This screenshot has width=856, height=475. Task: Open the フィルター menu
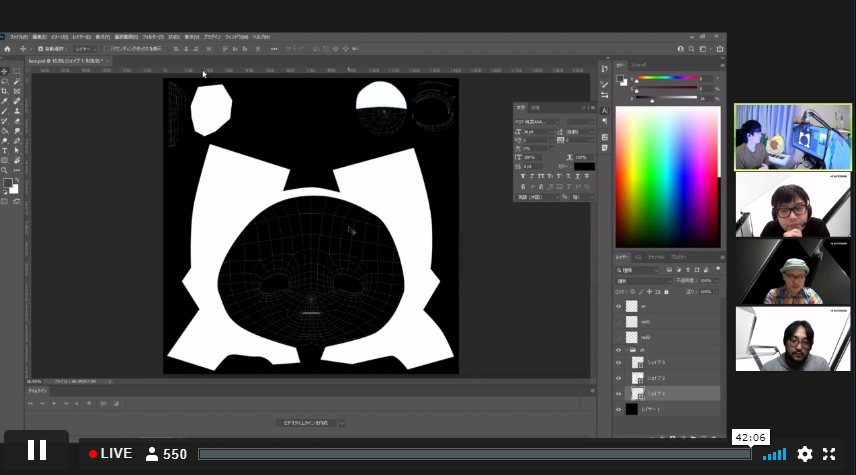[x=153, y=37]
